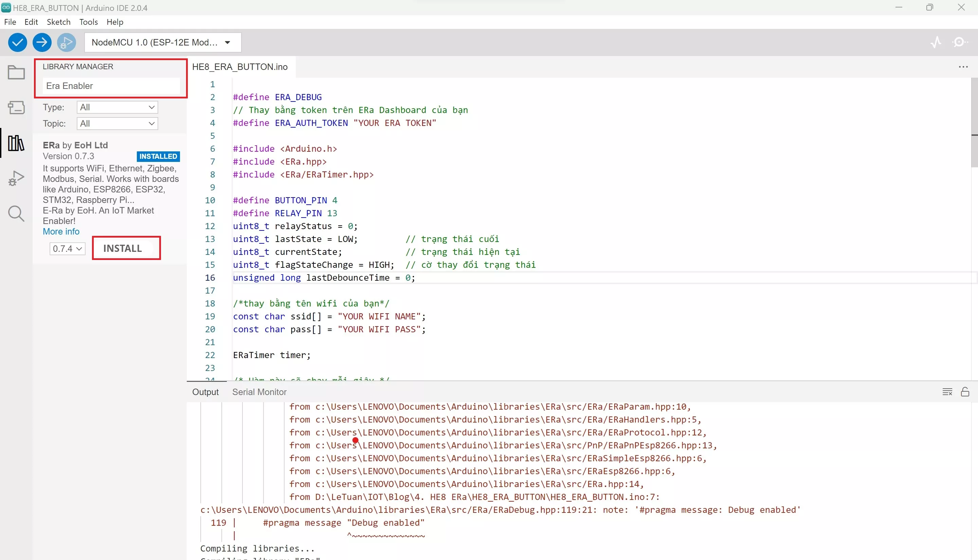Click the Upload arrow button
Screen dimensions: 978x560
pos(42,42)
